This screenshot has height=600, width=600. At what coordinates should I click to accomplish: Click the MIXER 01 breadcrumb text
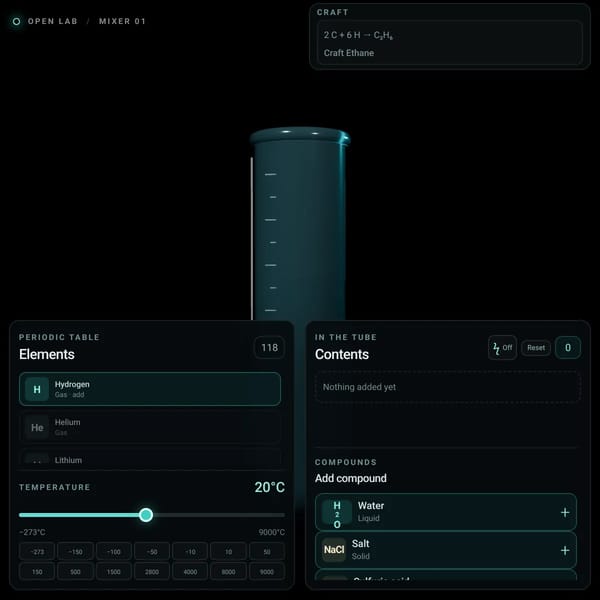(x=122, y=21)
